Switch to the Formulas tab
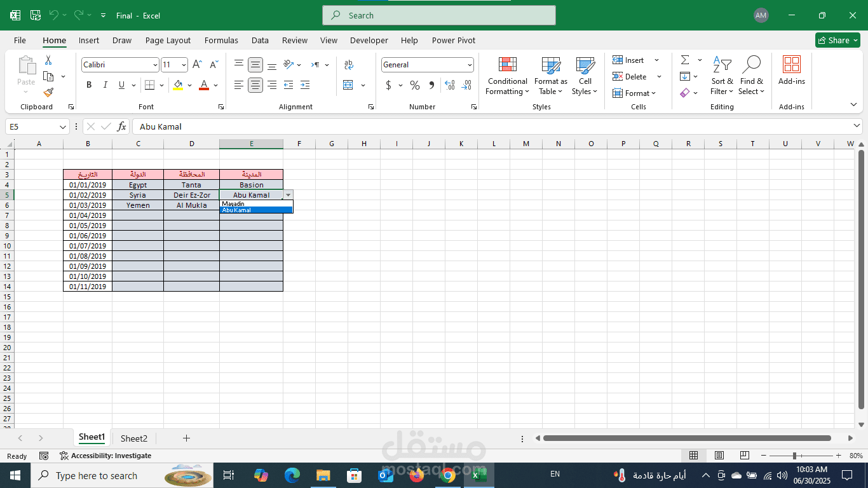The height and width of the screenshot is (488, 868). tap(221, 40)
